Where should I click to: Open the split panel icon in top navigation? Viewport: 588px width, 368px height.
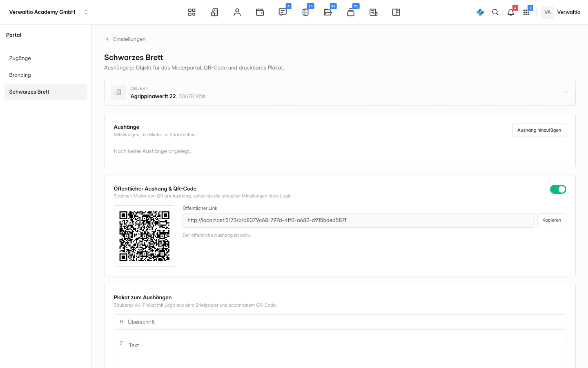(x=396, y=12)
